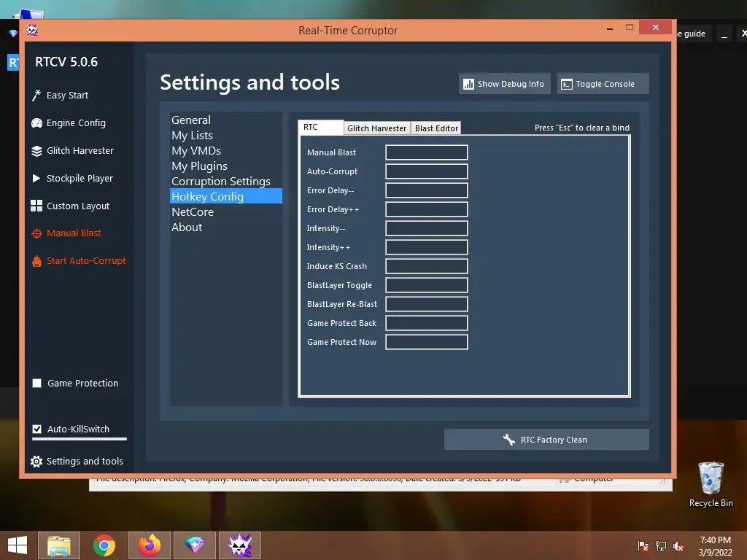Image resolution: width=747 pixels, height=560 pixels.
Task: Open Stockpile Player sidebar label
Action: pyautogui.click(x=80, y=178)
